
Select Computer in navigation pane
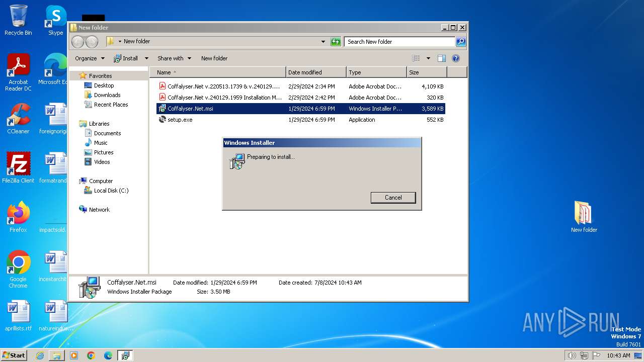(x=101, y=181)
